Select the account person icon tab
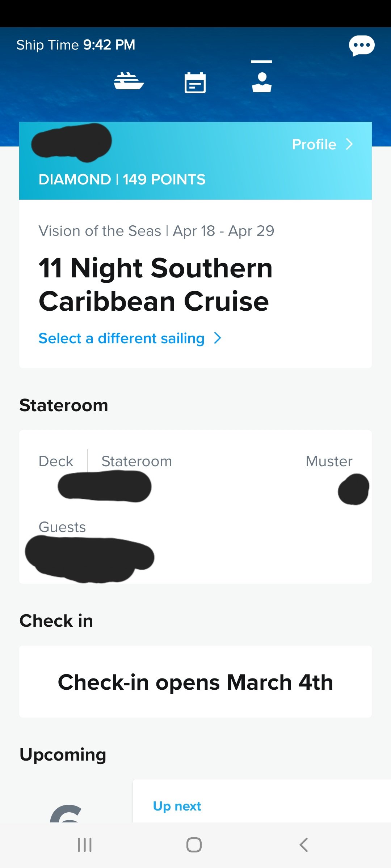This screenshot has height=868, width=391. (x=262, y=82)
